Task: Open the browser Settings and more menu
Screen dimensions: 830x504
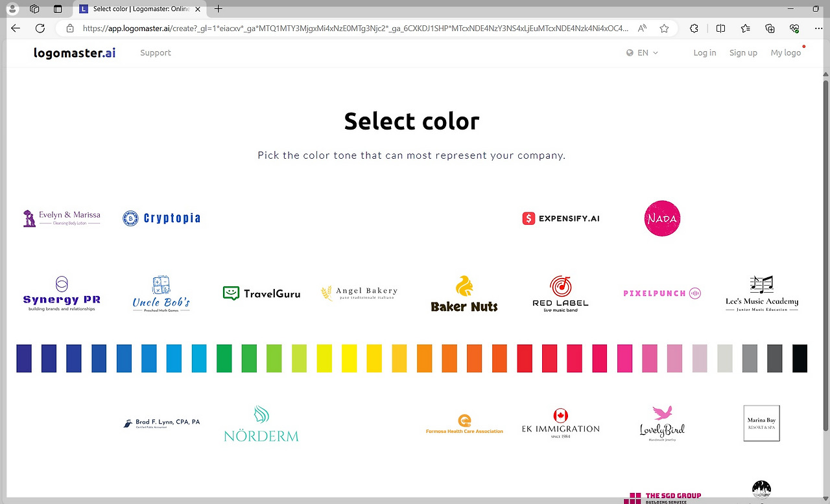Action: coord(818,29)
